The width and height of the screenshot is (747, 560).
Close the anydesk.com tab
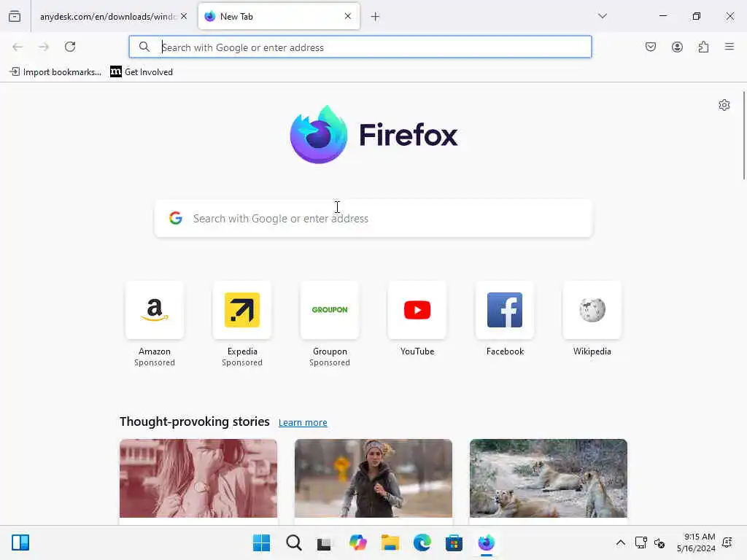click(x=184, y=16)
